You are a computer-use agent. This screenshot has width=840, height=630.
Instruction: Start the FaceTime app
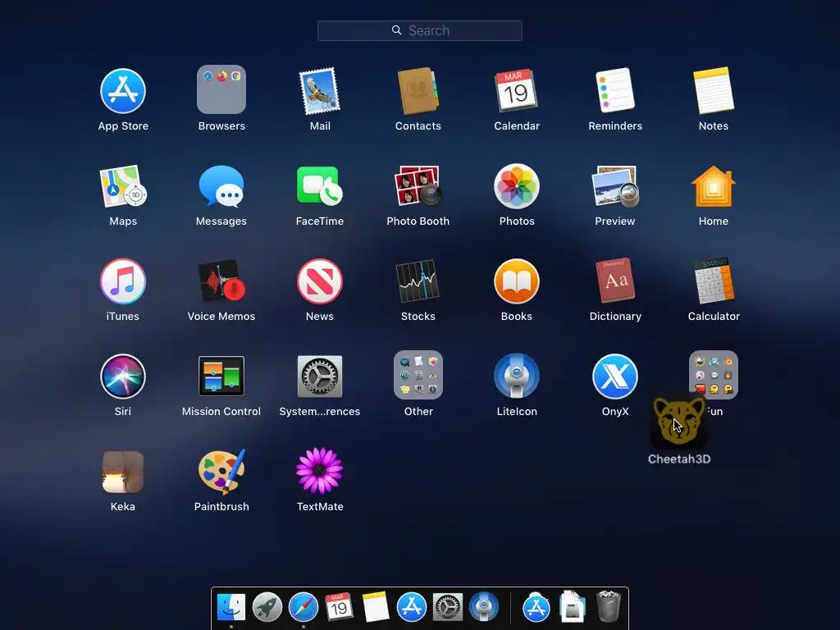tap(320, 186)
